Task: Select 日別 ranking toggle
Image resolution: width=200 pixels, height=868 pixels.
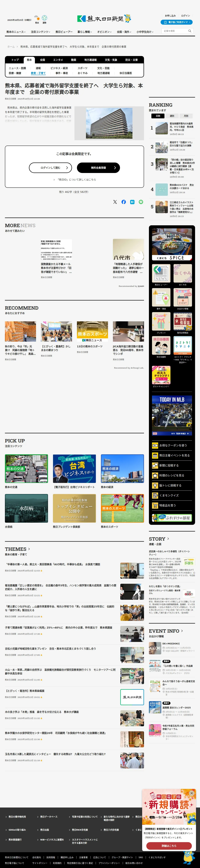Action: (158, 116)
